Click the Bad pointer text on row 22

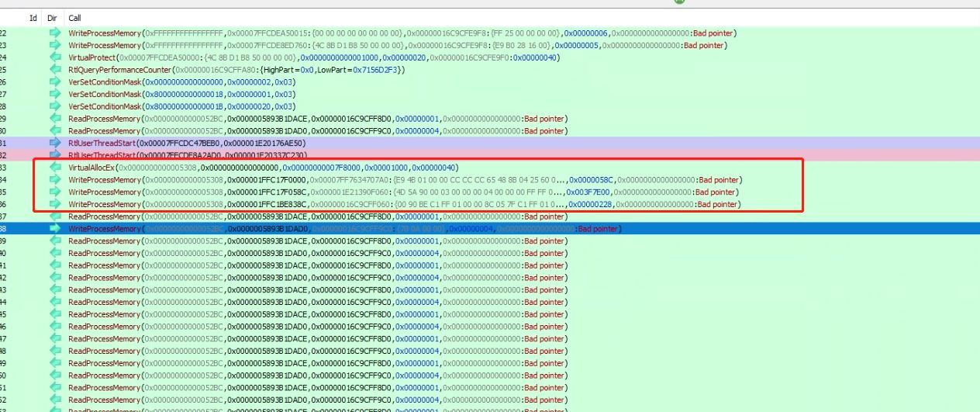[712, 33]
